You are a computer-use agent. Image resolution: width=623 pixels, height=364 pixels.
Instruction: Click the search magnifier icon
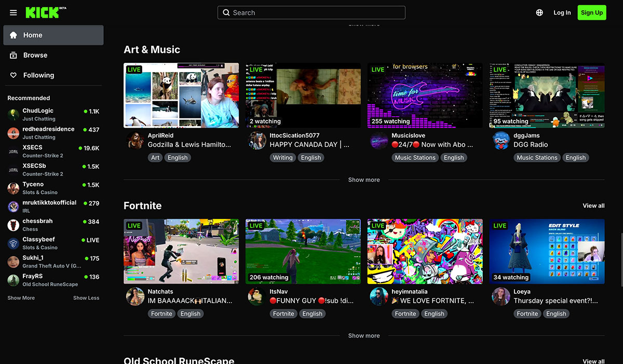tap(226, 12)
